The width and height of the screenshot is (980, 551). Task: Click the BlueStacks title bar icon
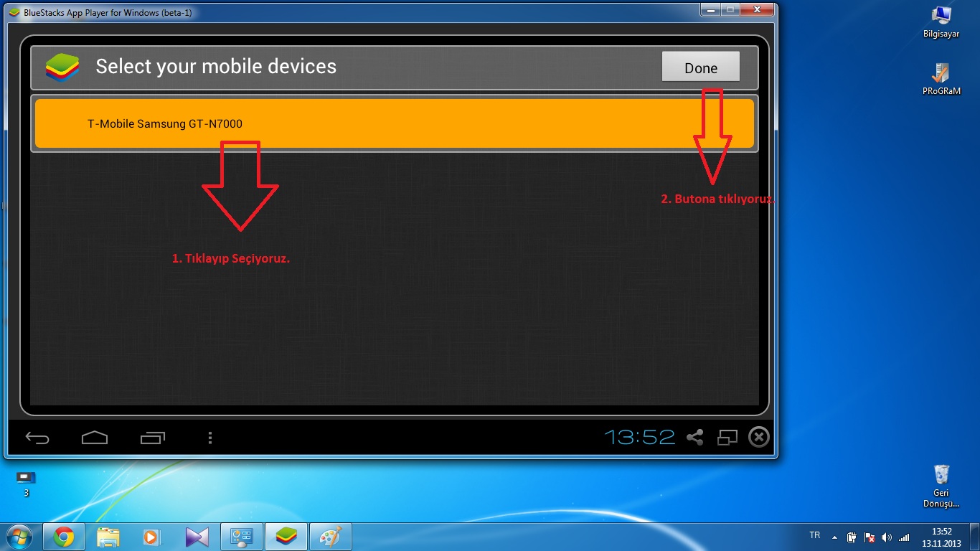[x=14, y=12]
